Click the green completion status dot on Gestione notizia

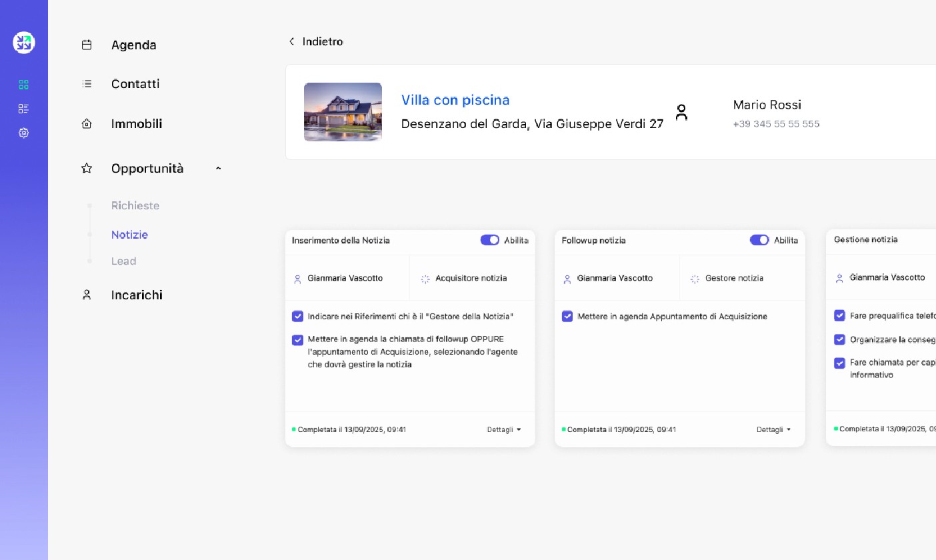(x=837, y=429)
